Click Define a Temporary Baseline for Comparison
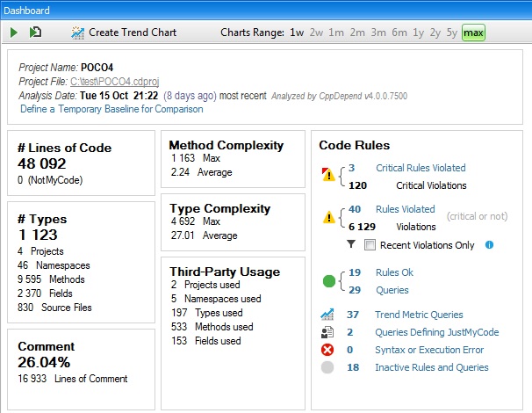This screenshot has width=532, height=413. coord(111,109)
